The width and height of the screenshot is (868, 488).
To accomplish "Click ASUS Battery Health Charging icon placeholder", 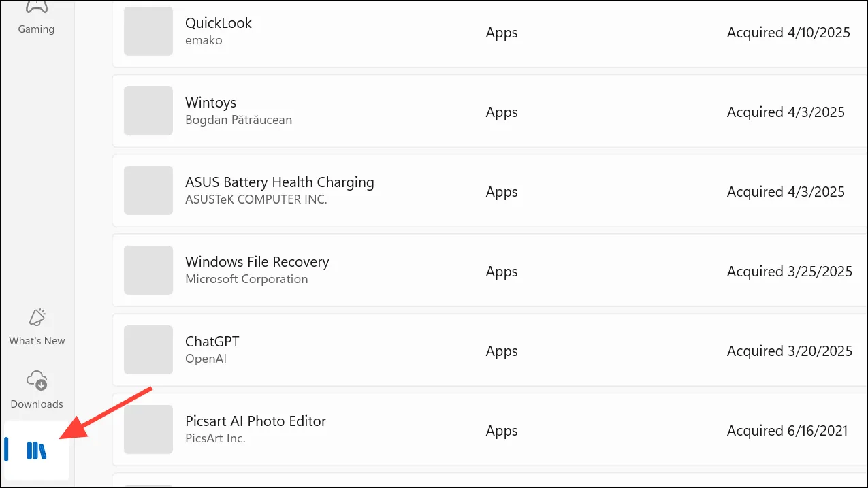I will click(148, 191).
